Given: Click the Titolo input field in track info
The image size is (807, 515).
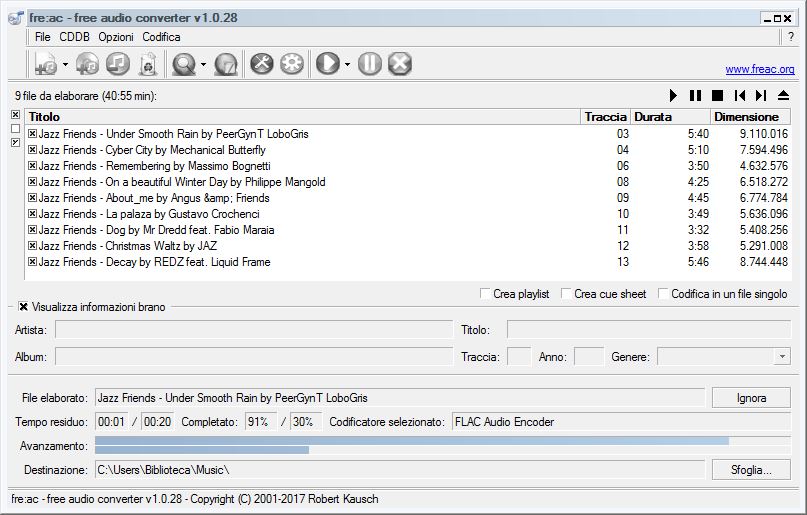Looking at the screenshot, I should [x=648, y=329].
